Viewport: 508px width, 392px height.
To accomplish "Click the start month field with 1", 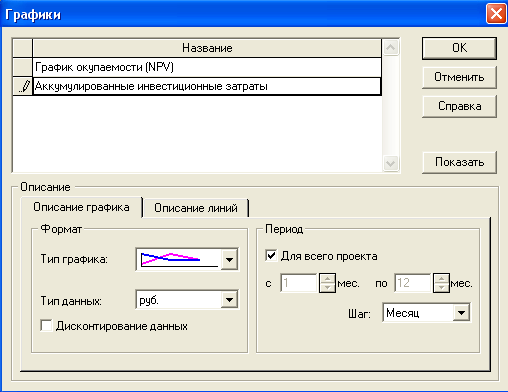I will [299, 283].
